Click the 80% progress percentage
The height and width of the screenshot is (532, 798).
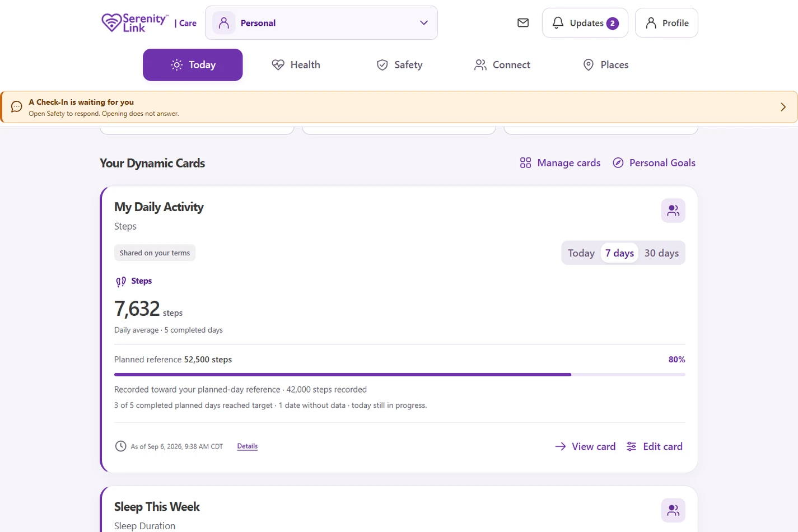point(677,360)
